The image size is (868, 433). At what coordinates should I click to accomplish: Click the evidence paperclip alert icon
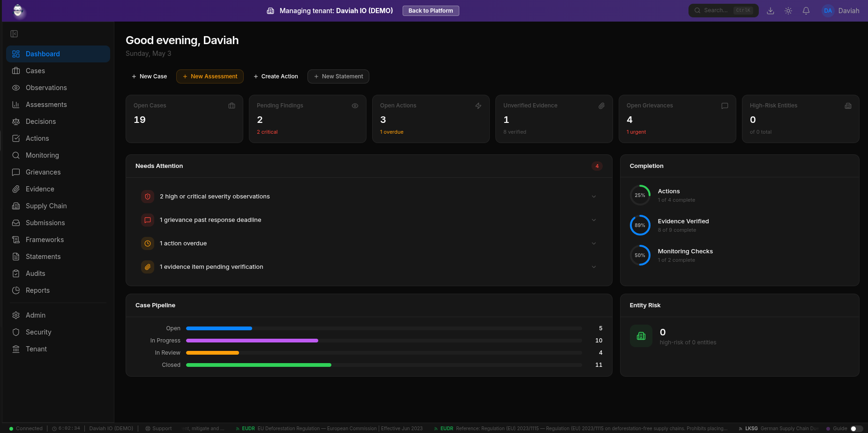coord(148,267)
